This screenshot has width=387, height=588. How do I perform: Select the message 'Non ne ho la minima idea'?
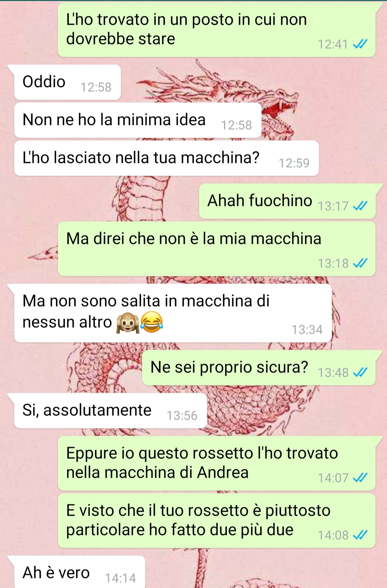(138, 120)
